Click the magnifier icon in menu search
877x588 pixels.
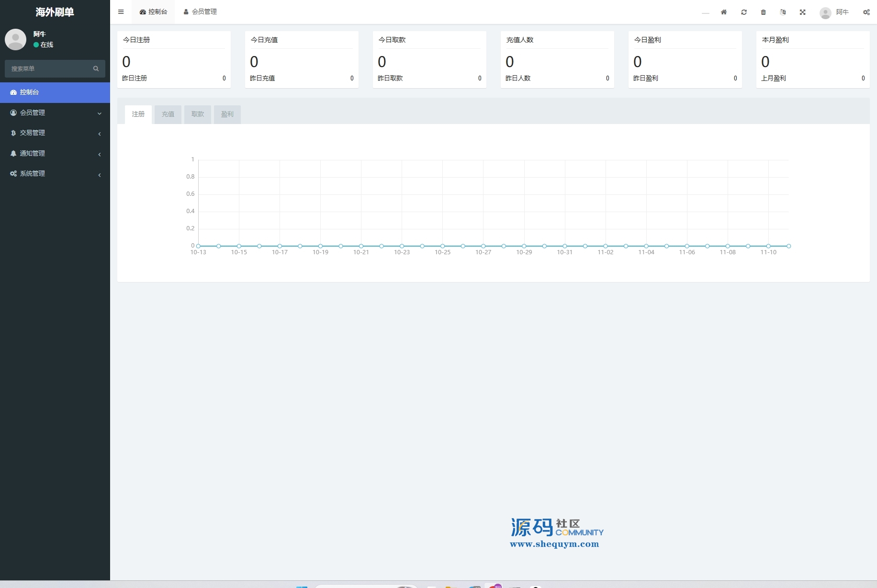tap(96, 69)
